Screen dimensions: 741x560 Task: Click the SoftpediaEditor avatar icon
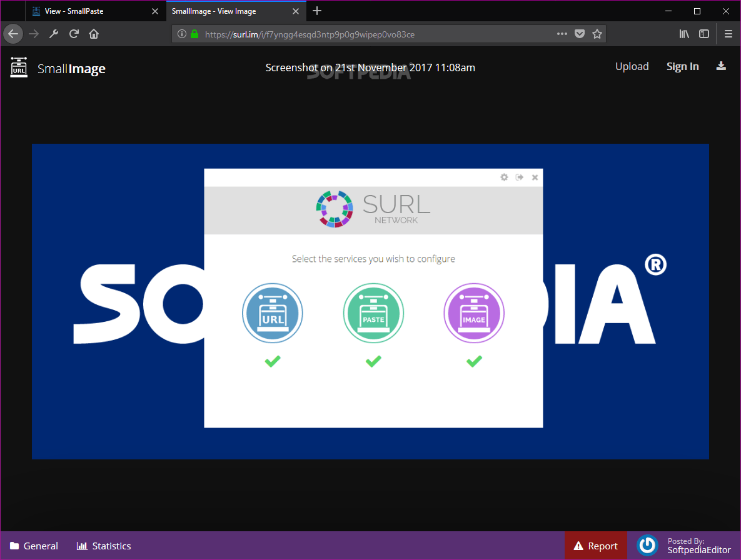pyautogui.click(x=647, y=546)
